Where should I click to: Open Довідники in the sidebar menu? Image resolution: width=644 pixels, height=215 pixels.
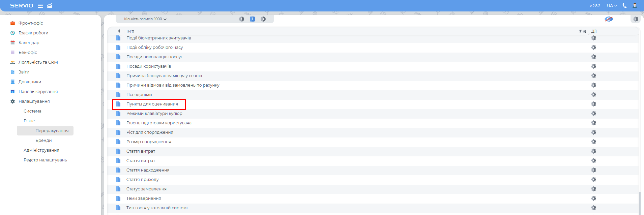[30, 82]
